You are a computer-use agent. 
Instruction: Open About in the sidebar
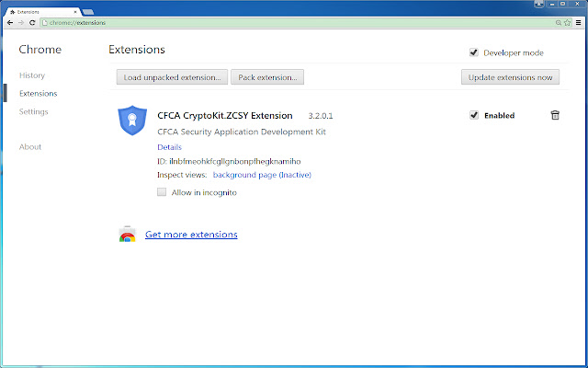click(x=30, y=147)
